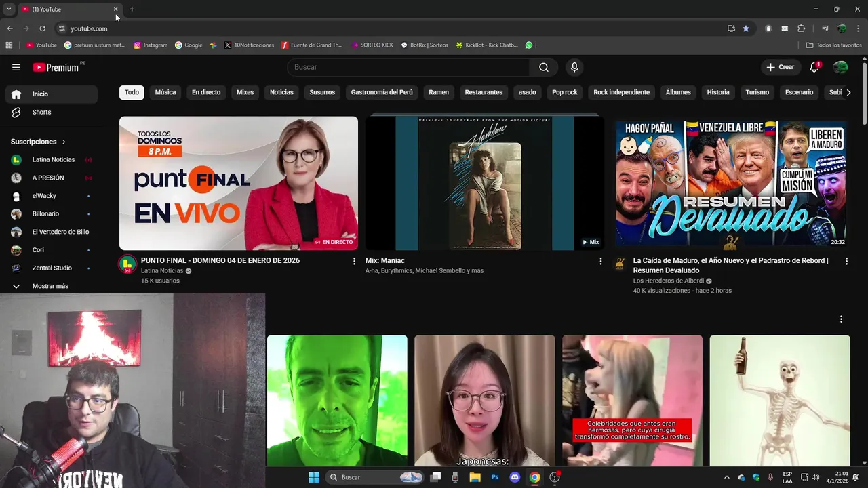The height and width of the screenshot is (488, 868).
Task: Open options menu for Mix: Maniac
Action: pyautogui.click(x=600, y=261)
